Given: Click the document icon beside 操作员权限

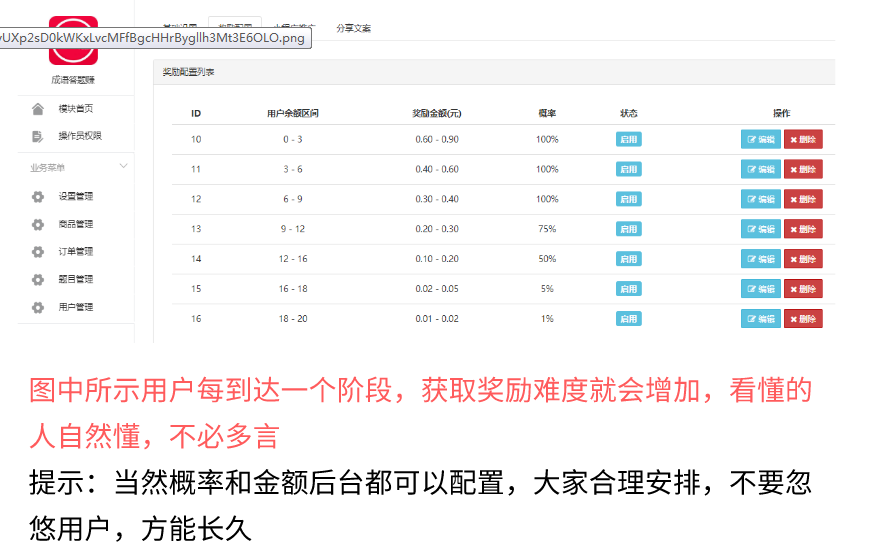Looking at the screenshot, I should tap(38, 136).
